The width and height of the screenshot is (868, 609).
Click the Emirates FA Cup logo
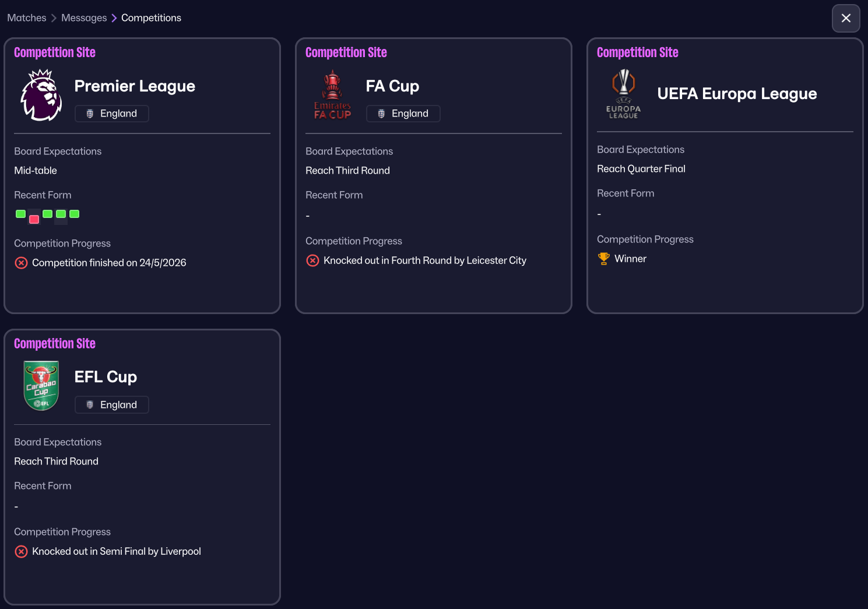tap(332, 95)
